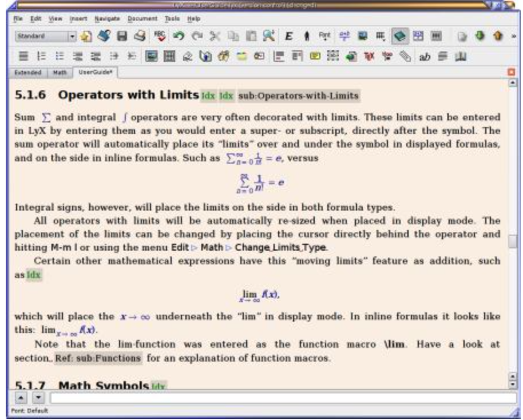Open the thesaurus open-book icon

(x=460, y=56)
